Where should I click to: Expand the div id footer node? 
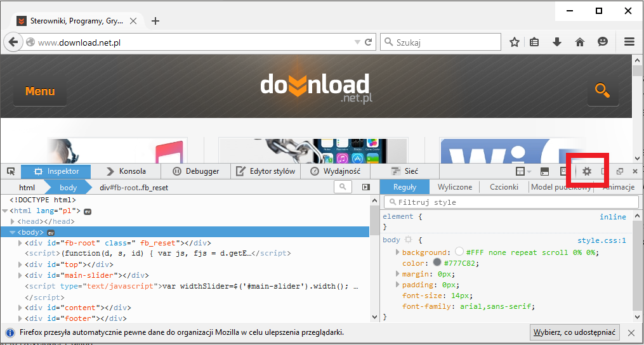(20, 318)
